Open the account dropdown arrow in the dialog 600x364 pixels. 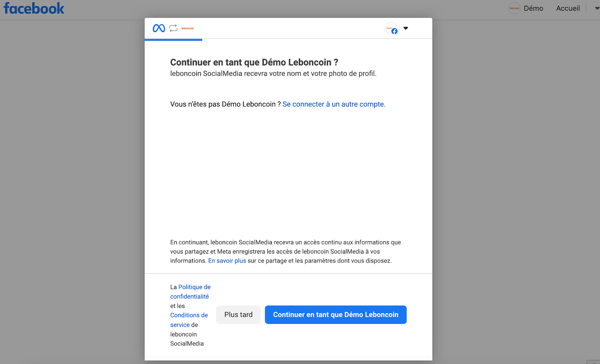[x=406, y=28]
